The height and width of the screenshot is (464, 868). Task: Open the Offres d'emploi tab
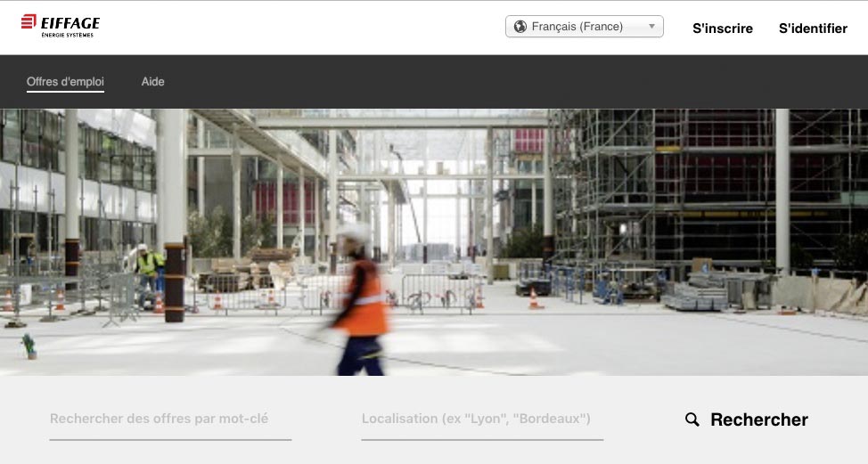65,82
